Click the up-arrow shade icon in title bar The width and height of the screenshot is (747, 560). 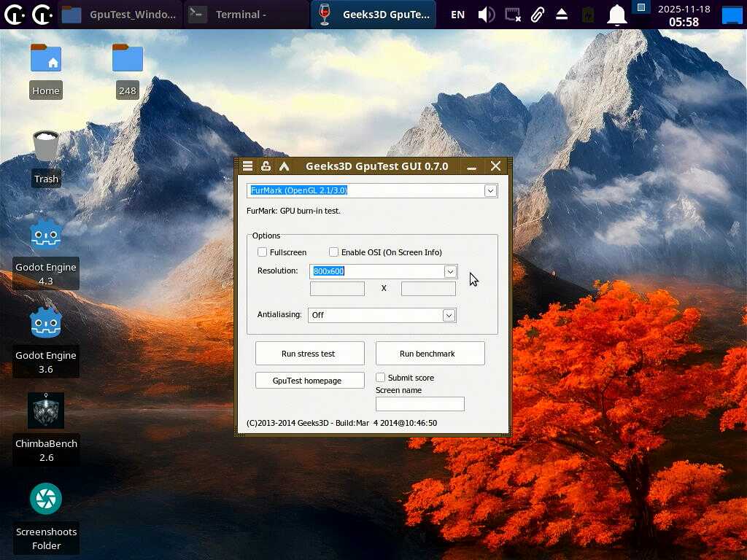tap(285, 166)
